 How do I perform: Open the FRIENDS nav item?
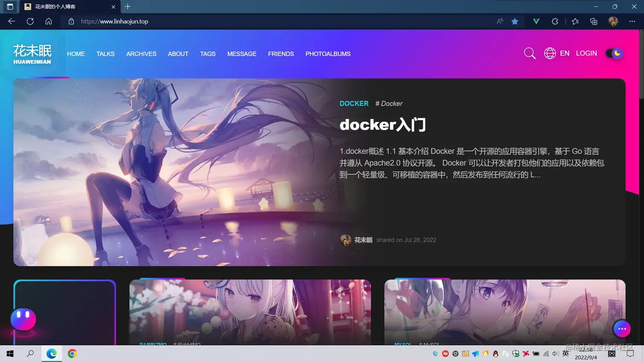[x=281, y=54]
